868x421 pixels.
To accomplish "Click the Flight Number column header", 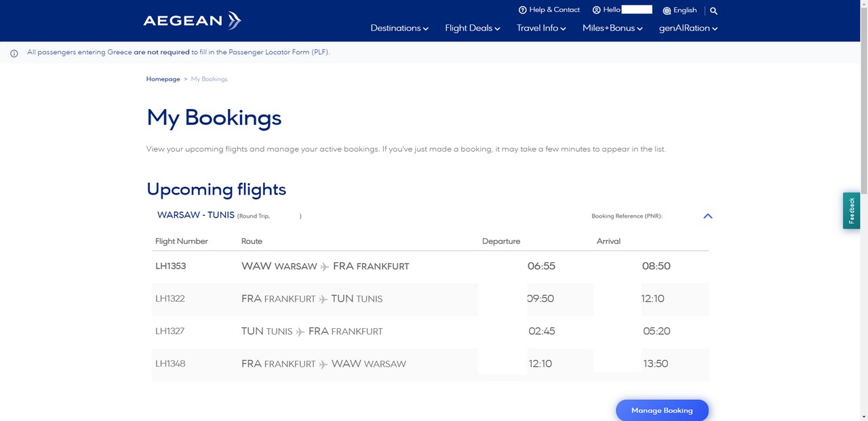I will [x=182, y=241].
